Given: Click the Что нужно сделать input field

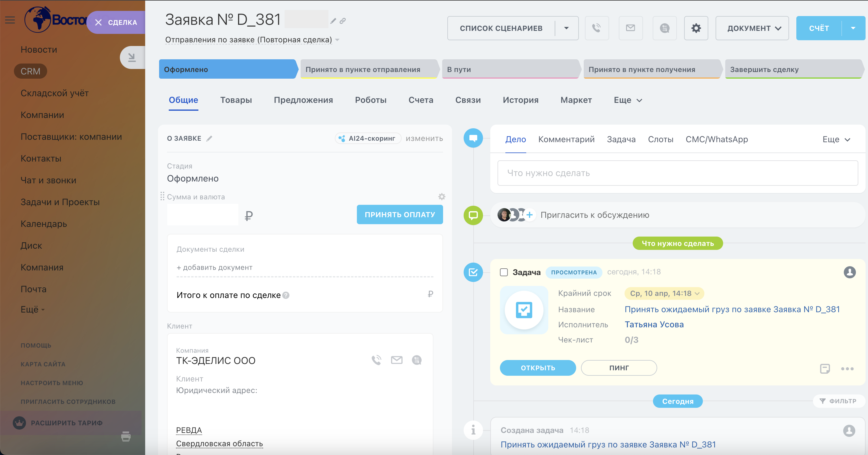Looking at the screenshot, I should pos(677,173).
